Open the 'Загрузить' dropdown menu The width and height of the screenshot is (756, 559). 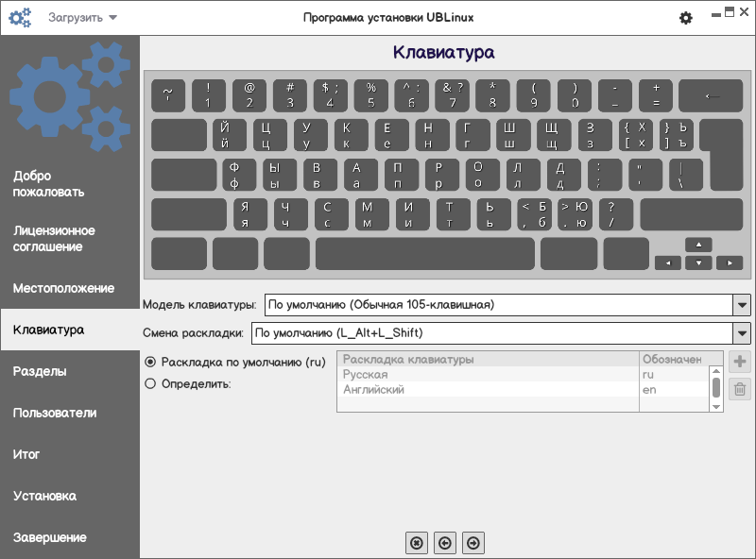click(82, 17)
